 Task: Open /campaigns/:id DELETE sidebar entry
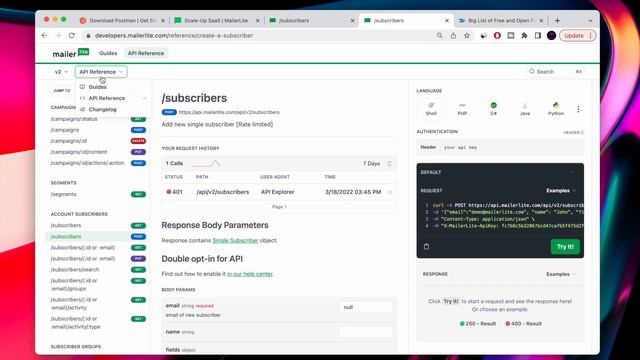(x=98, y=141)
